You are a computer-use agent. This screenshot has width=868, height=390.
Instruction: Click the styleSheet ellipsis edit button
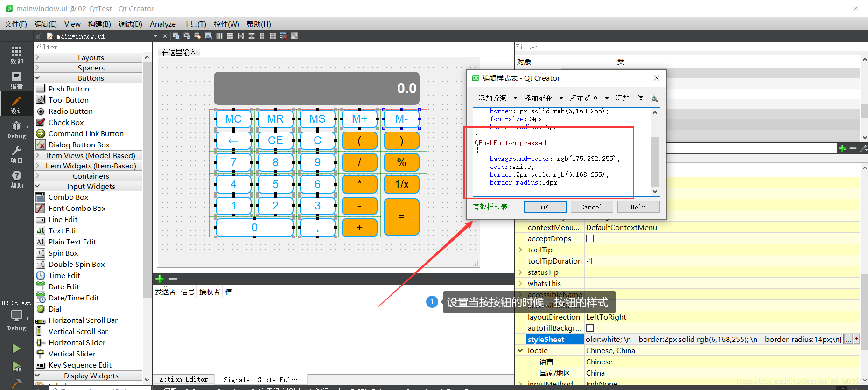(848, 339)
